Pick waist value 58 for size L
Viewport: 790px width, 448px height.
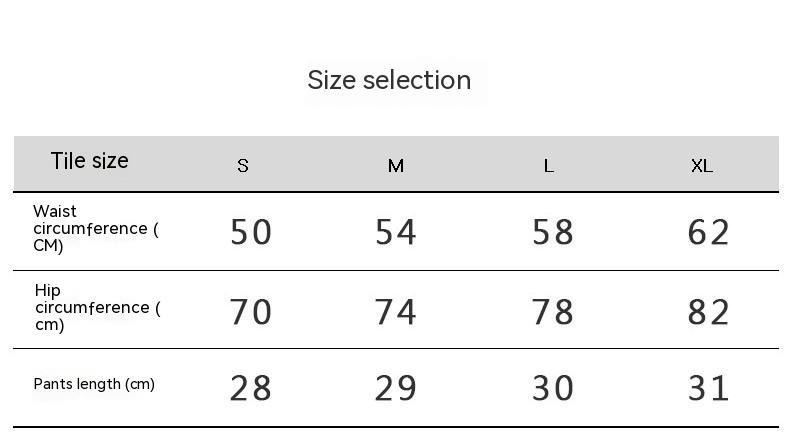tap(553, 232)
